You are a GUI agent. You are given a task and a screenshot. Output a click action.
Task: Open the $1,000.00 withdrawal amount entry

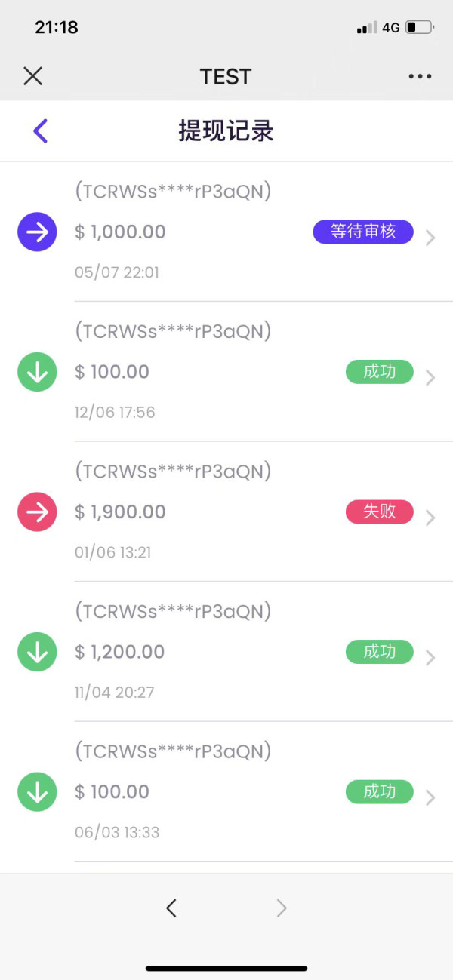121,232
